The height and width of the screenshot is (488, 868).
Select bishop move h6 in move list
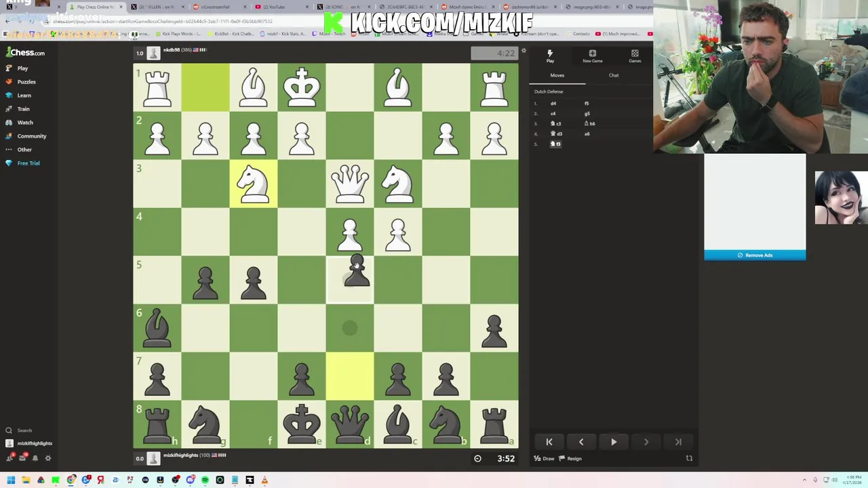pyautogui.click(x=589, y=124)
